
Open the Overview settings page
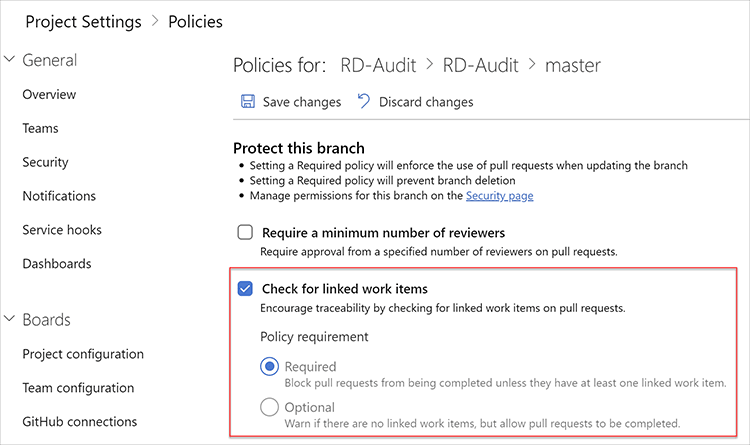coord(49,94)
